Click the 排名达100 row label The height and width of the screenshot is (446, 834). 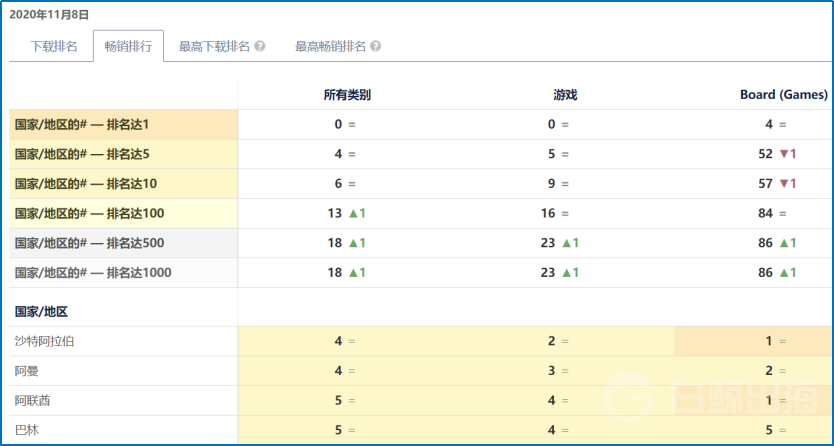89,214
